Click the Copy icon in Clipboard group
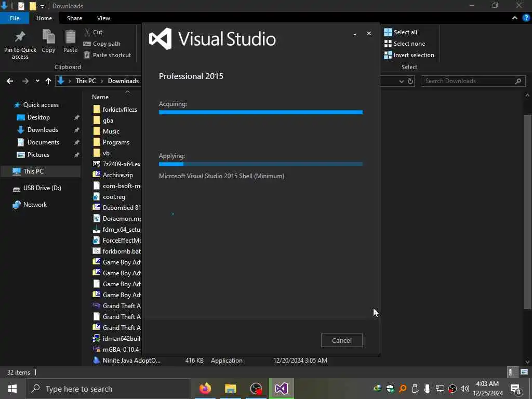532x399 pixels. tap(48, 37)
